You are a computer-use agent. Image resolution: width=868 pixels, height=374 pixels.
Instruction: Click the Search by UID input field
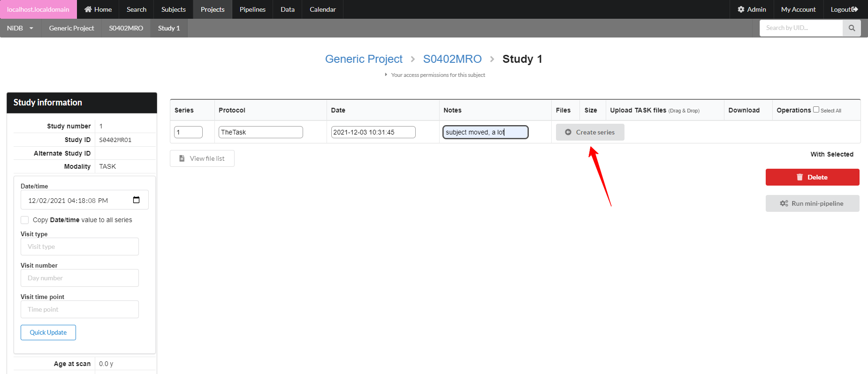[x=801, y=28]
